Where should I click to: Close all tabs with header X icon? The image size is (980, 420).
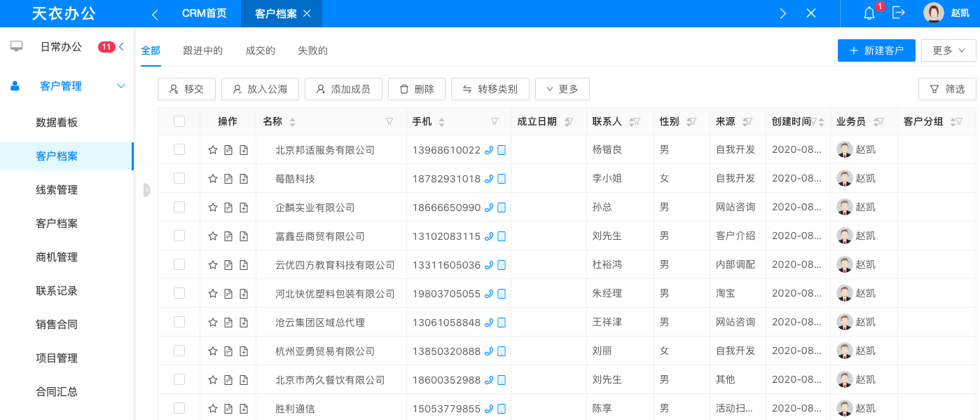[x=811, y=13]
